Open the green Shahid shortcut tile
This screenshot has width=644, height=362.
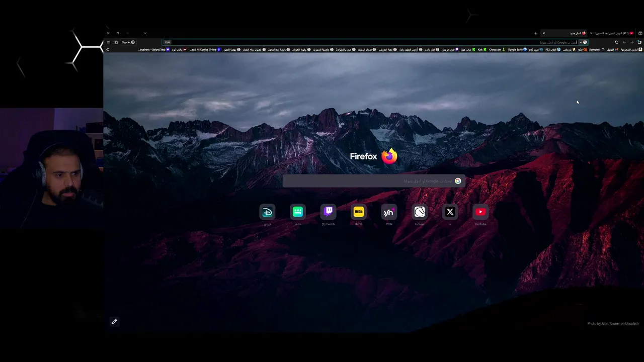pyautogui.click(x=298, y=212)
